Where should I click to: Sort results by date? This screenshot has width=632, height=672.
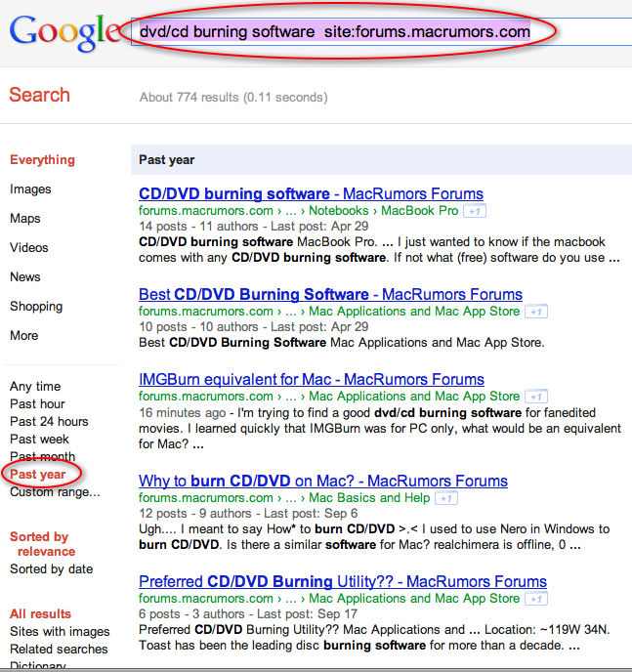click(x=52, y=569)
